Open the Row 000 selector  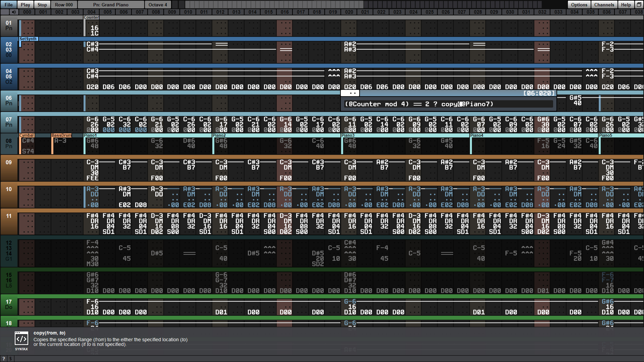pyautogui.click(x=64, y=5)
